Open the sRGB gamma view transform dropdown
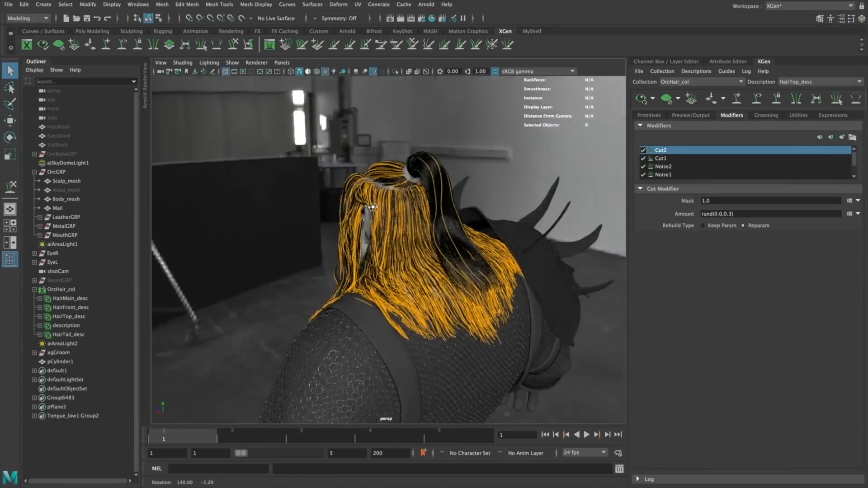868x488 pixels. (538, 71)
